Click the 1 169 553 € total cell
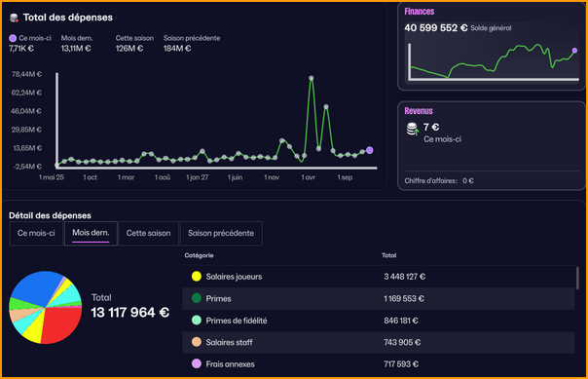Image resolution: width=588 pixels, height=379 pixels. 404,299
